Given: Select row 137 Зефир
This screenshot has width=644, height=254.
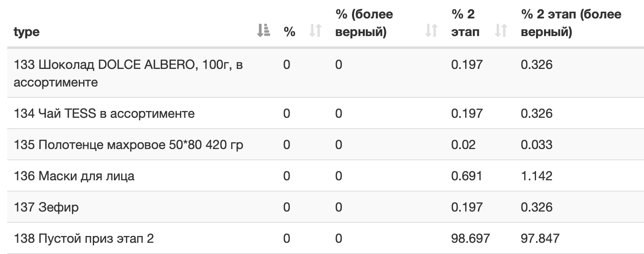Looking at the screenshot, I should (x=326, y=207).
